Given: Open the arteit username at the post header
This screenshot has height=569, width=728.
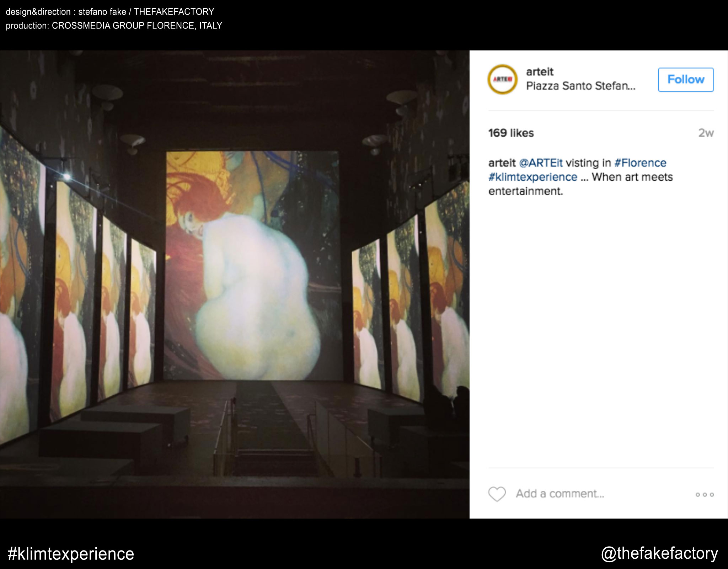Looking at the screenshot, I should pyautogui.click(x=540, y=72).
